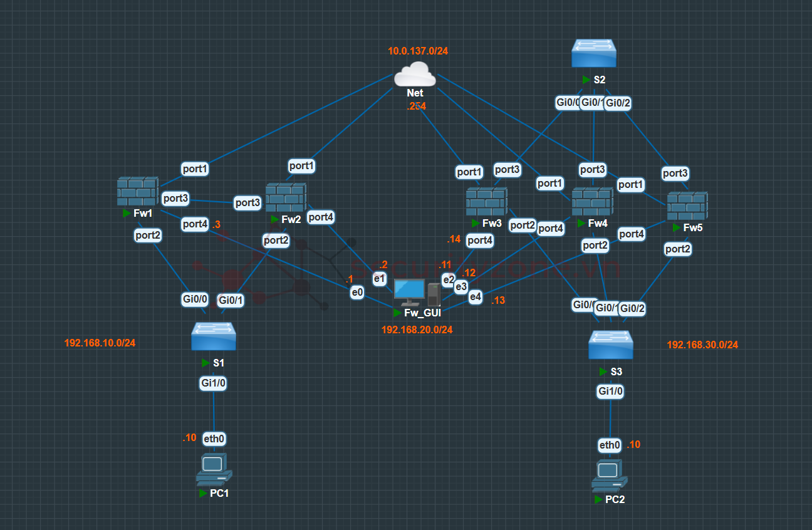Click the 192.168.10.0/24 subnet text
The width and height of the screenshot is (812, 530).
100,343
